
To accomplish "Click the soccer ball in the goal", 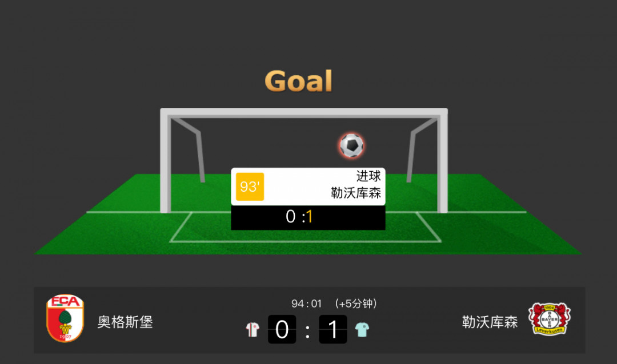I will click(x=352, y=145).
